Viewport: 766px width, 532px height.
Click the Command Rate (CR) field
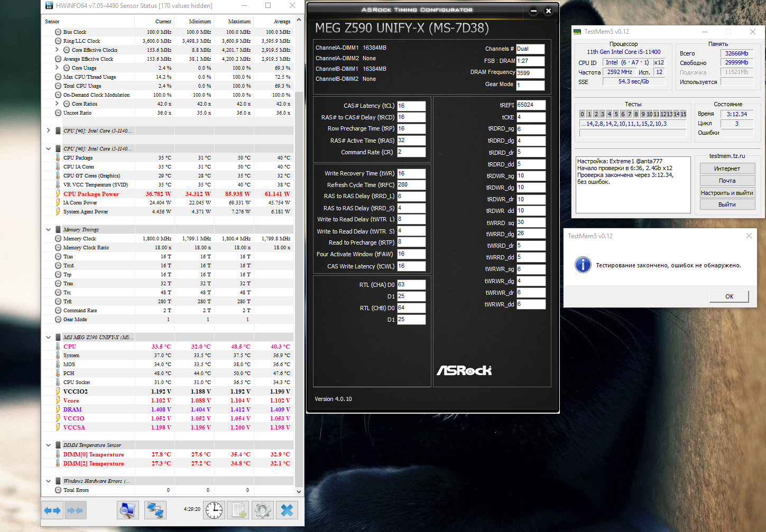click(411, 152)
